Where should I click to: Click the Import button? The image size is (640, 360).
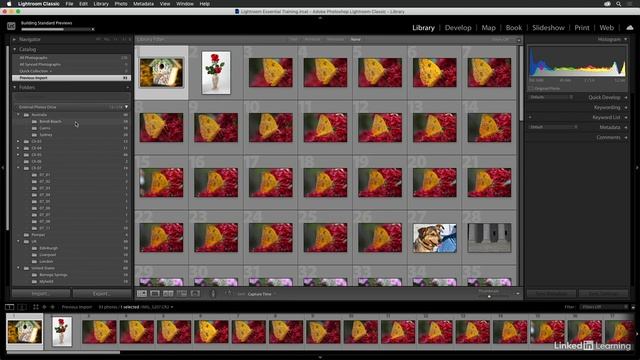(41, 293)
